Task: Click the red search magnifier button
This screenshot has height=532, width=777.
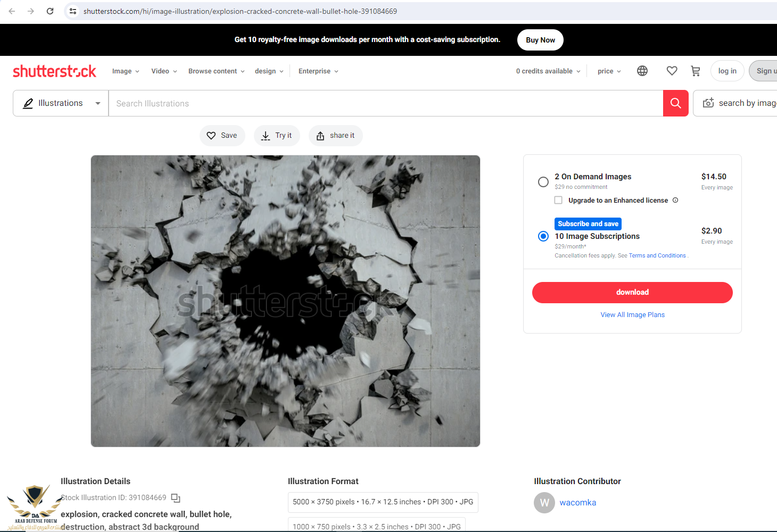Action: 675,103
